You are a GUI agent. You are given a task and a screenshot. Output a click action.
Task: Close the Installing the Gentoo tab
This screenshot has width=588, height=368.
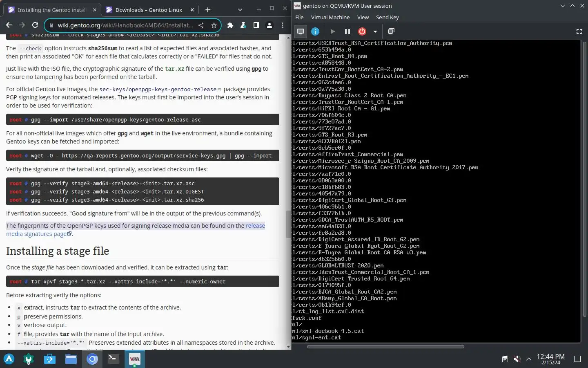(95, 10)
